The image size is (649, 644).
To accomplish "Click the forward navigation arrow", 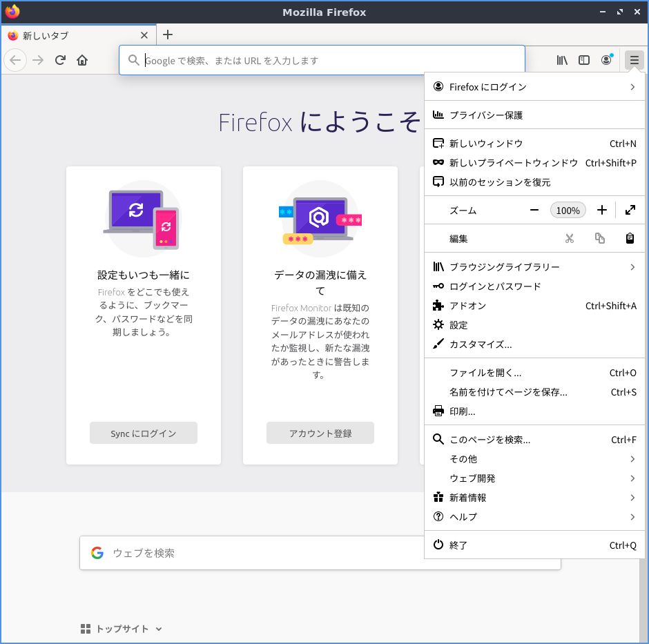I will pos(38,61).
